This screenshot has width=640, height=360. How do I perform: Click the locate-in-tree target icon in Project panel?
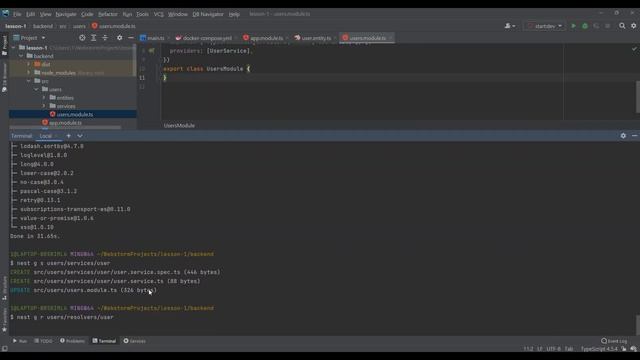[82, 38]
